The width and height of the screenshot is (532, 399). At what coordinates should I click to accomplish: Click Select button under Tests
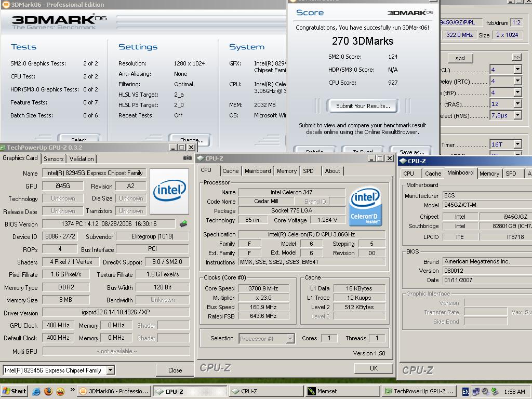(79, 138)
